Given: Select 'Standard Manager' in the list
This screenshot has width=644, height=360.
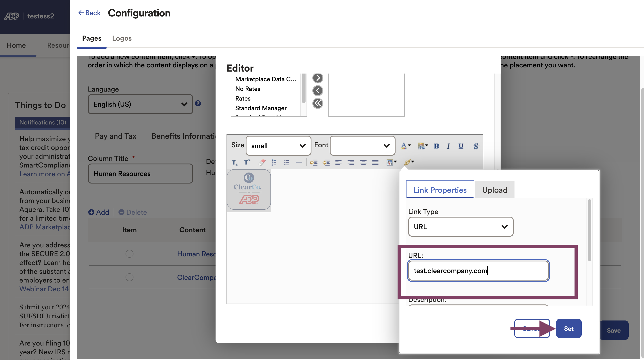Looking at the screenshot, I should tap(261, 108).
